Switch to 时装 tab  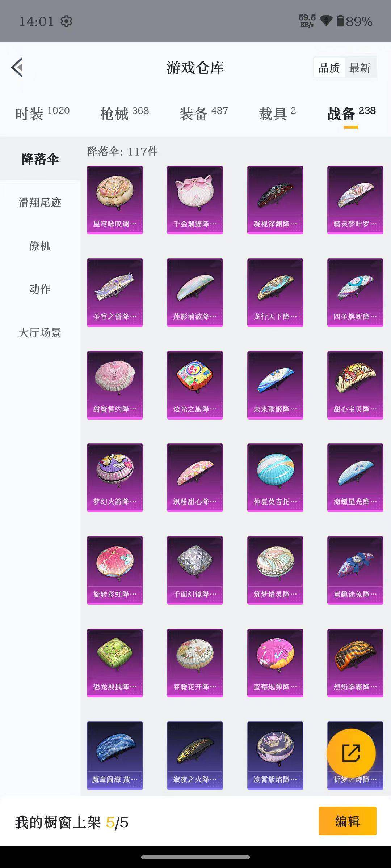coord(42,114)
